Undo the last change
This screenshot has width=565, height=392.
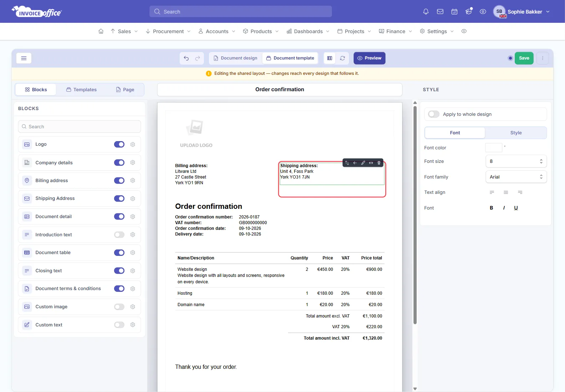(186, 58)
